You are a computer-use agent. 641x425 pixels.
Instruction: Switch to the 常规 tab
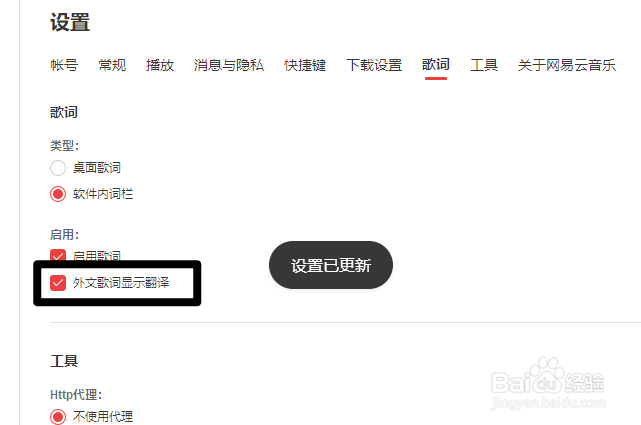[x=112, y=65]
